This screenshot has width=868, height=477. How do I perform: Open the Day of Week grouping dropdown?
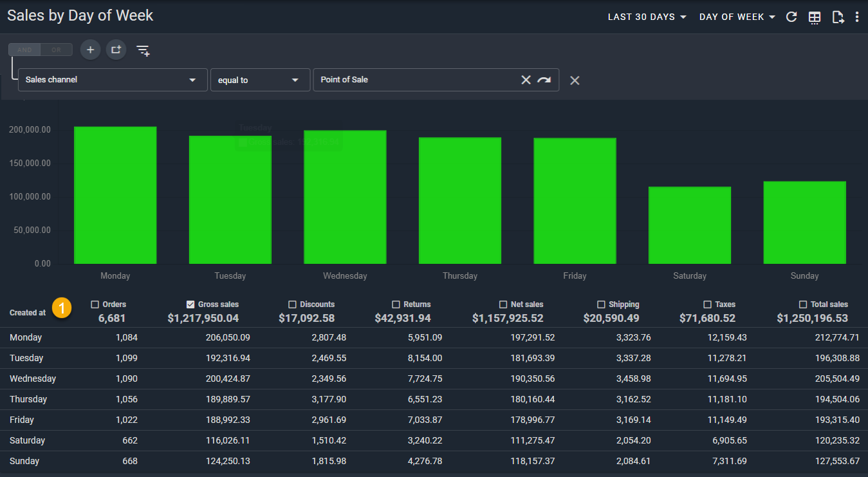coord(737,17)
